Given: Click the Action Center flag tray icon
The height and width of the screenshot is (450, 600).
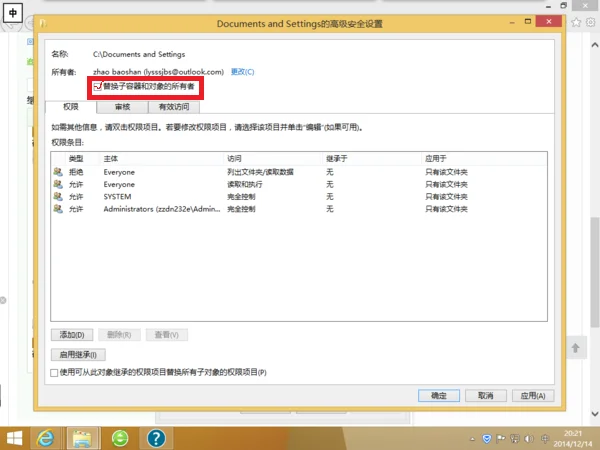Looking at the screenshot, I should [x=501, y=439].
